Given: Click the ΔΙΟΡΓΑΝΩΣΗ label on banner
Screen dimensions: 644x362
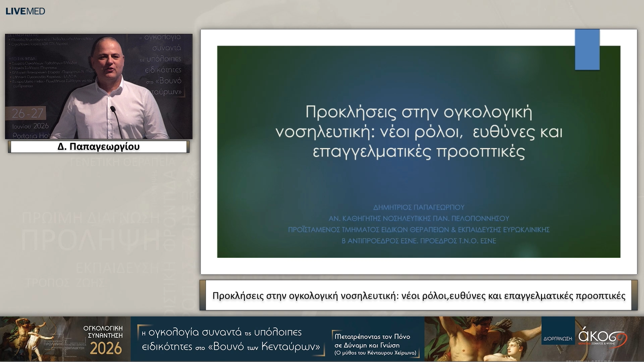Looking at the screenshot, I should click(x=558, y=339).
